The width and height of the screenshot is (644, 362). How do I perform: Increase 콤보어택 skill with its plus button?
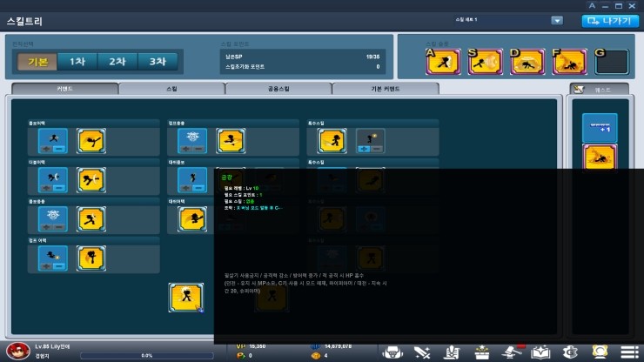pyautogui.click(x=46, y=149)
